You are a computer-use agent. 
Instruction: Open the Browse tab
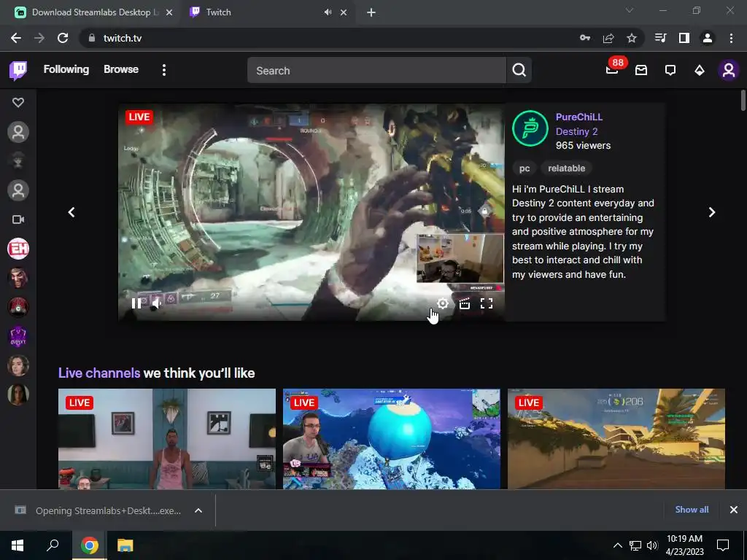[121, 69]
